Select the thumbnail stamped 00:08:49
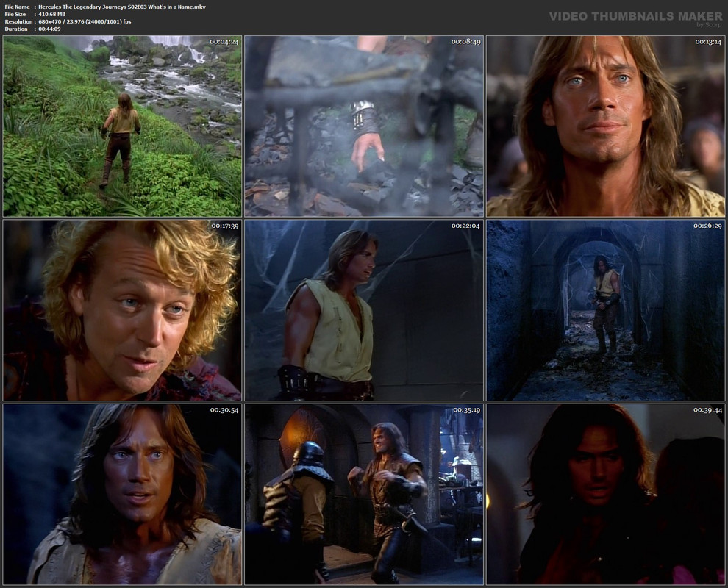Image resolution: width=728 pixels, height=588 pixels. tap(364, 126)
